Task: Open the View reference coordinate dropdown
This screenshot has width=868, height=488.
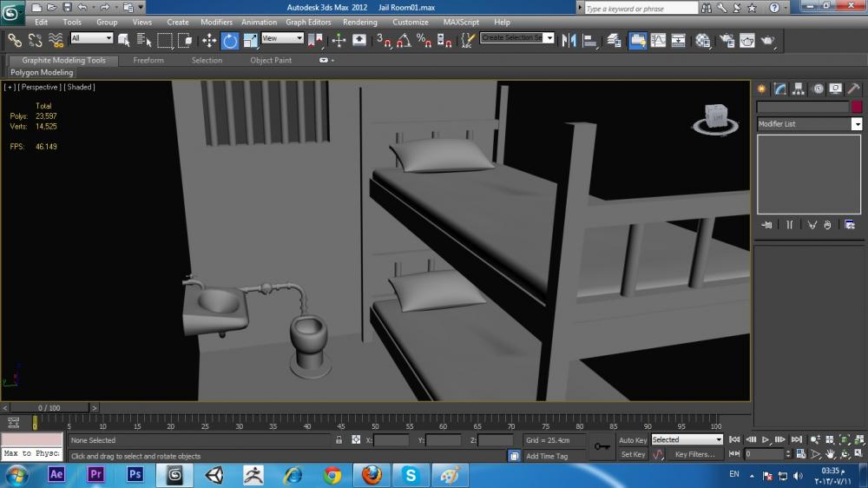Action: [x=282, y=38]
